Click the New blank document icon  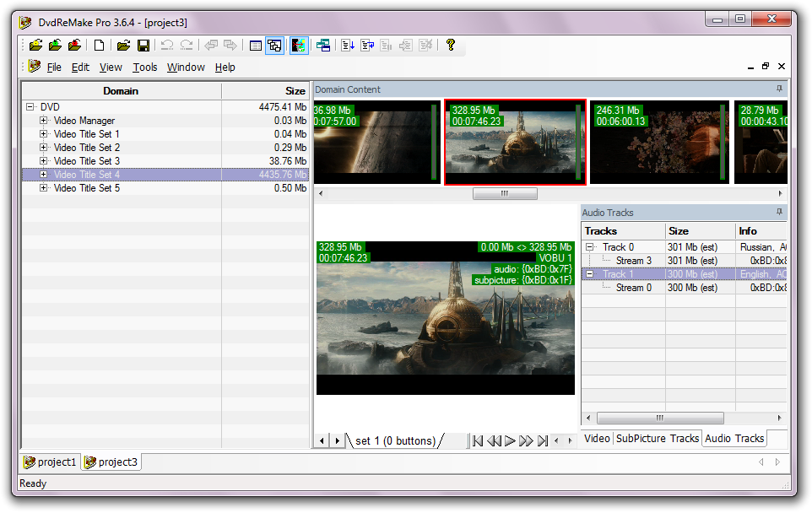point(100,46)
